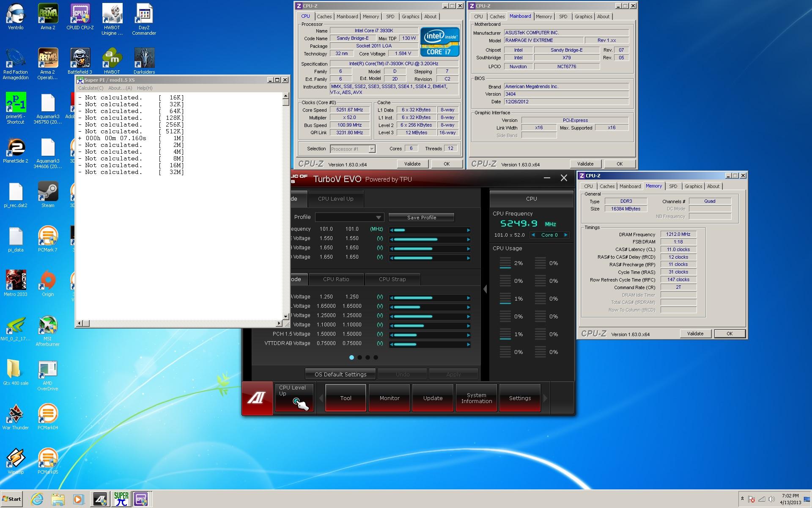The height and width of the screenshot is (508, 812).
Task: Click OK in the CPU-Z Memory window
Action: click(730, 334)
